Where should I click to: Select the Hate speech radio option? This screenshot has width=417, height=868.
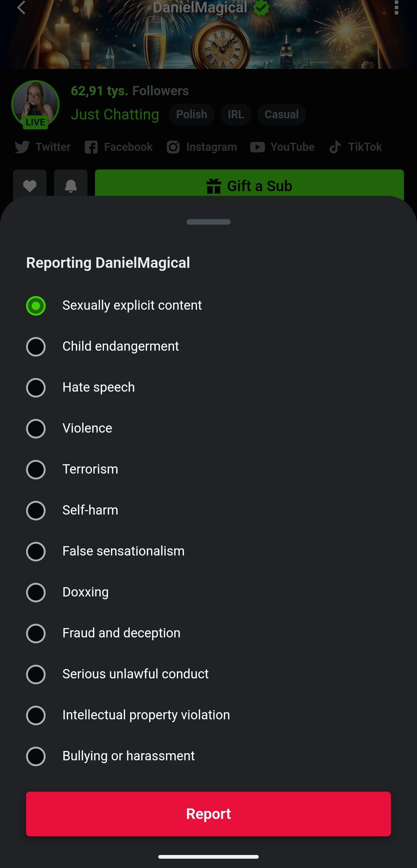(36, 388)
